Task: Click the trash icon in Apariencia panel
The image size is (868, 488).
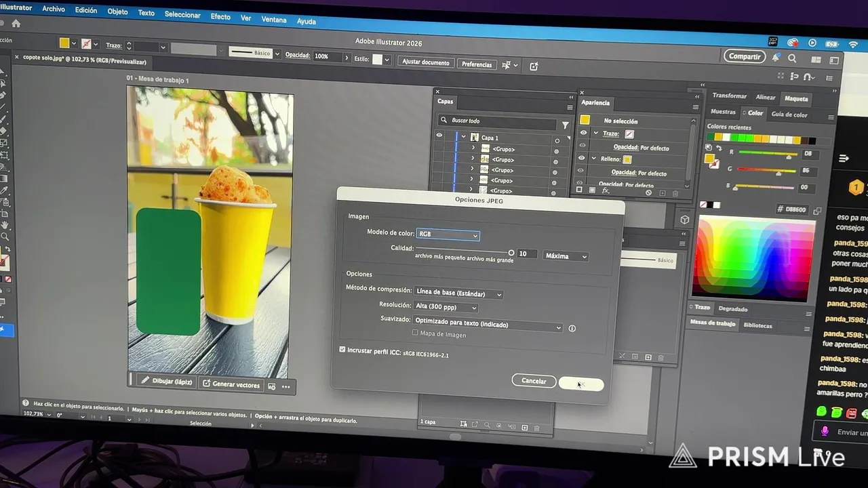Action: [675, 193]
